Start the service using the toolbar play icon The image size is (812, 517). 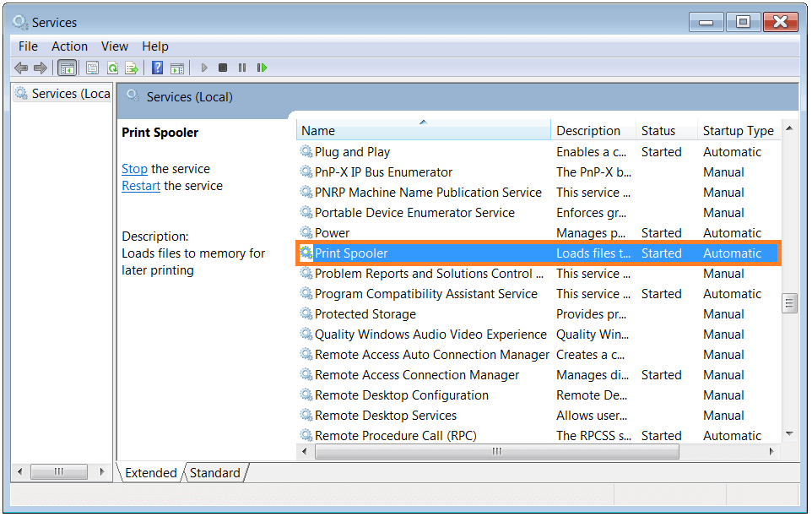pos(203,68)
